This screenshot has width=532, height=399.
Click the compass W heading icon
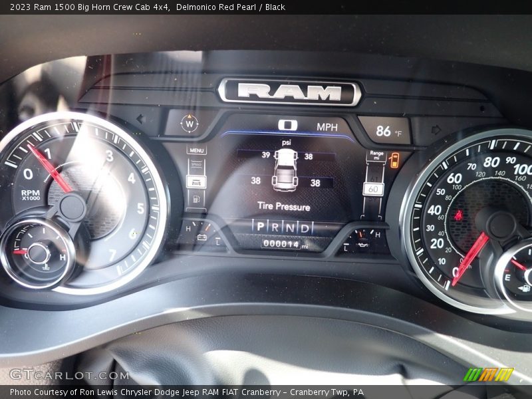(190, 124)
